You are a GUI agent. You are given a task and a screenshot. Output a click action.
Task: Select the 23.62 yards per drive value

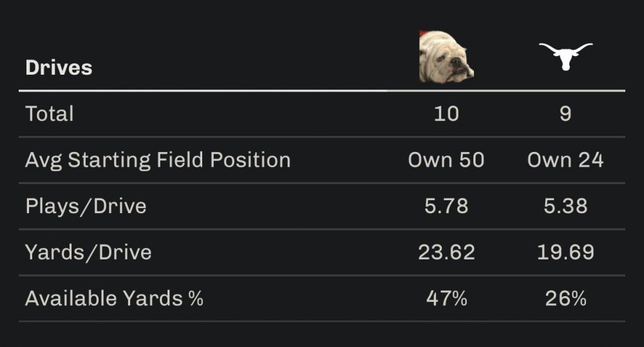tap(446, 252)
